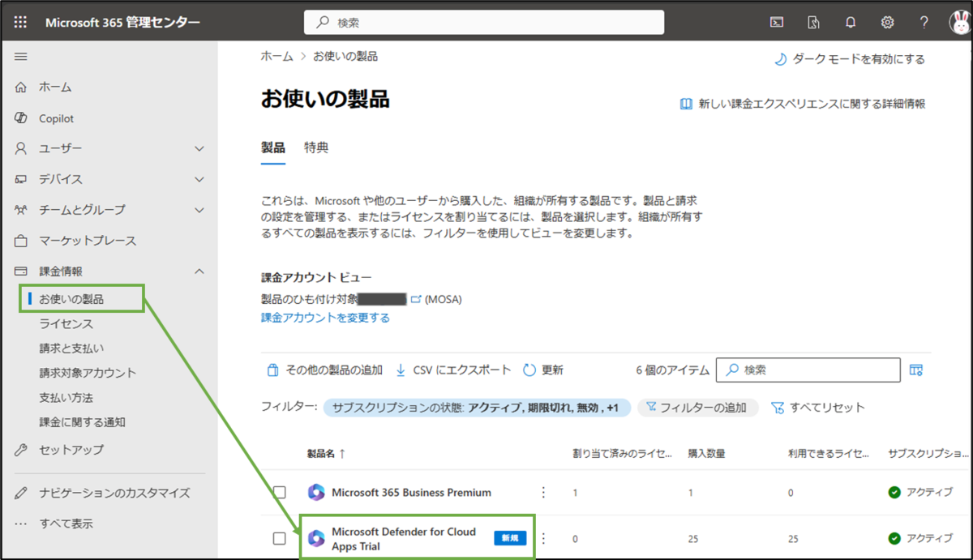Switch to the 製品 tab
This screenshot has height=560, width=973.
click(273, 147)
